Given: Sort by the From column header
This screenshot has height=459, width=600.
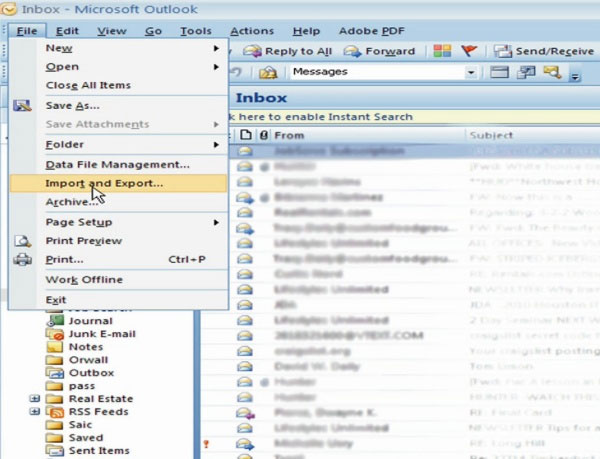Looking at the screenshot, I should pos(368,135).
